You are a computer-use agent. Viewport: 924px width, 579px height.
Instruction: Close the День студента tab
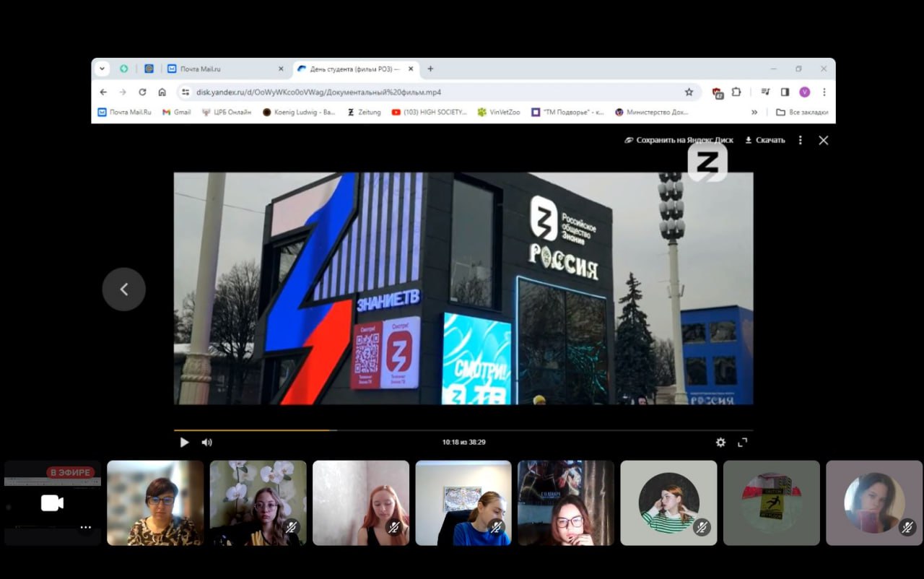point(411,69)
